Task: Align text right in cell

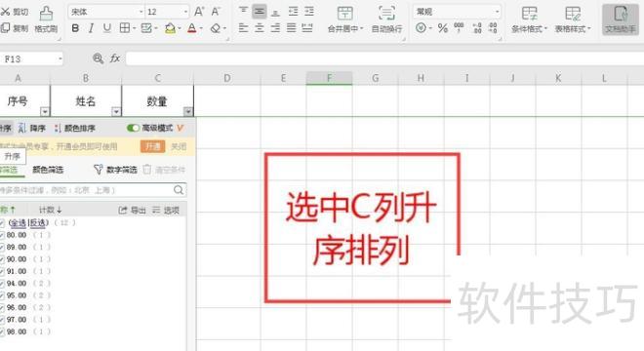Action: [x=275, y=28]
